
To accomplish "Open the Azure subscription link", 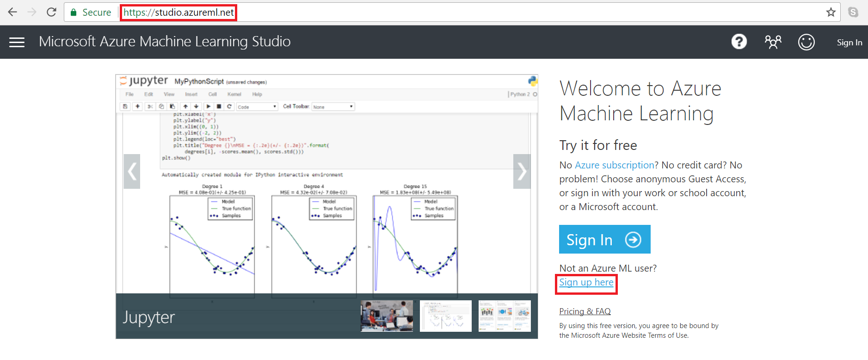I will click(614, 165).
